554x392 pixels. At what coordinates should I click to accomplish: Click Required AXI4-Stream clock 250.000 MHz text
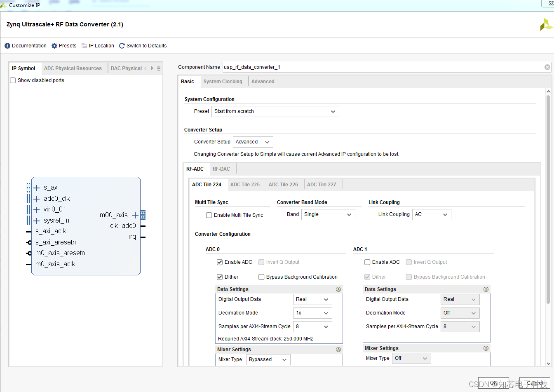(x=265, y=339)
